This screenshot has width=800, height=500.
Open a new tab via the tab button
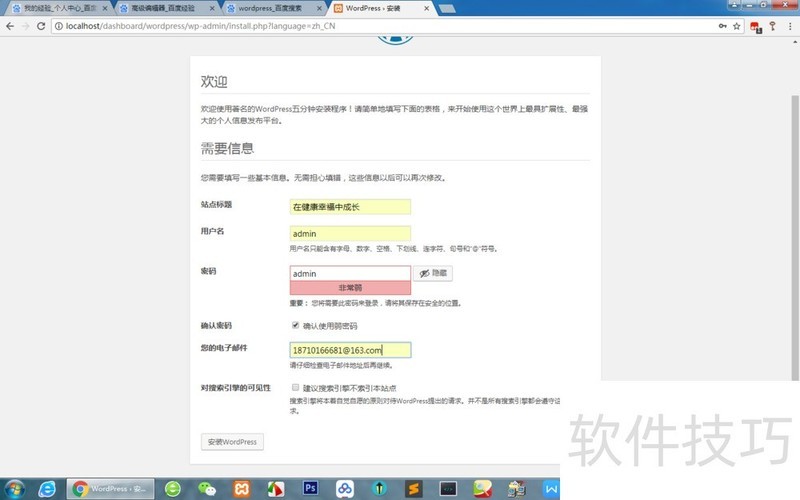(x=446, y=9)
